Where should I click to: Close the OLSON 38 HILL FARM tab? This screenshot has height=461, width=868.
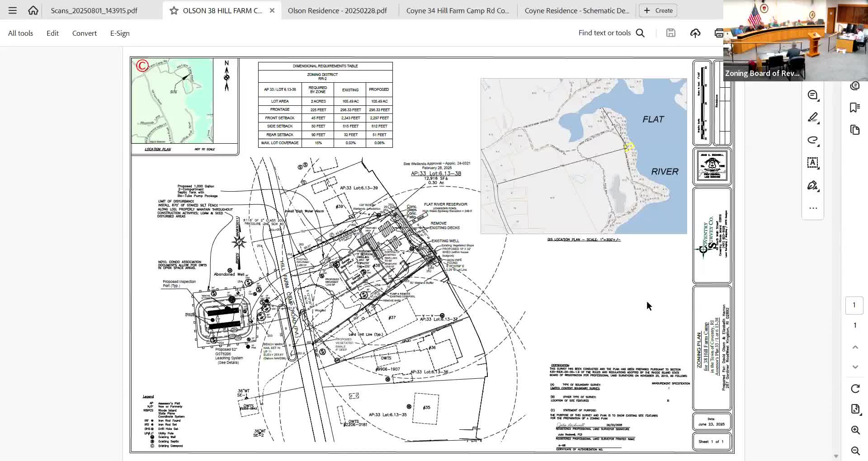coord(272,10)
